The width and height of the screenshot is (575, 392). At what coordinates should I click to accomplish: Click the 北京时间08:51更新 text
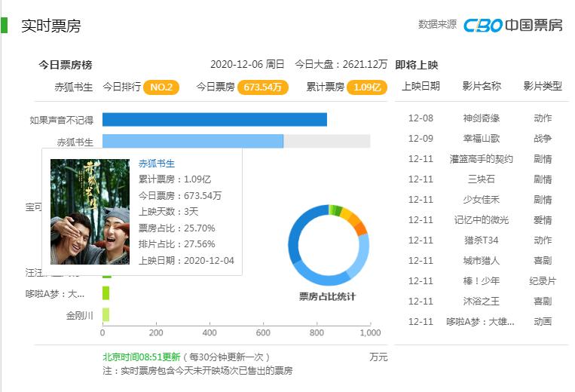[142, 357]
